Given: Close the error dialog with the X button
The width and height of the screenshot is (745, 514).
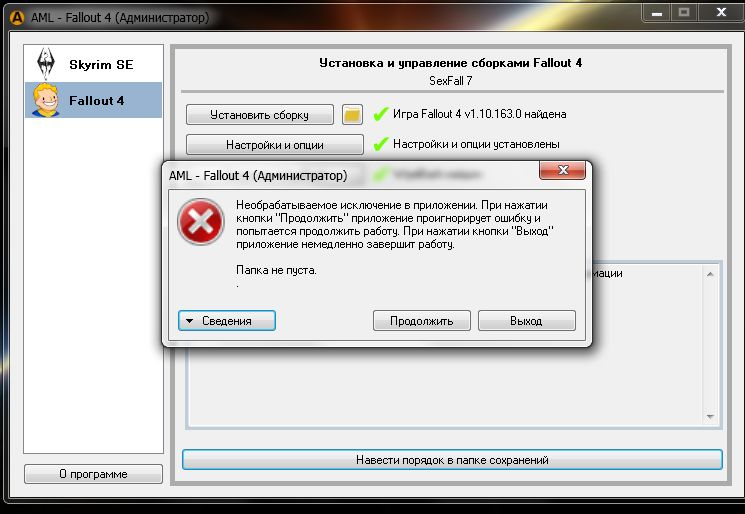Looking at the screenshot, I should 562,172.
